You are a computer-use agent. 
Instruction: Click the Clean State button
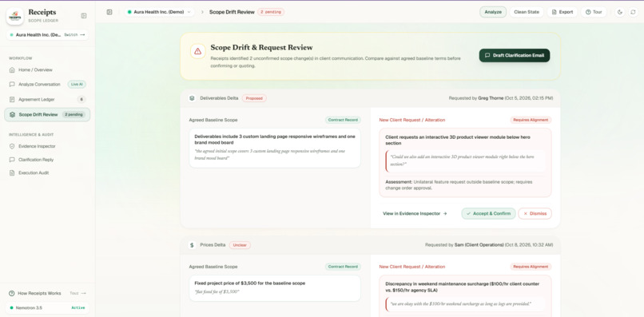(527, 12)
